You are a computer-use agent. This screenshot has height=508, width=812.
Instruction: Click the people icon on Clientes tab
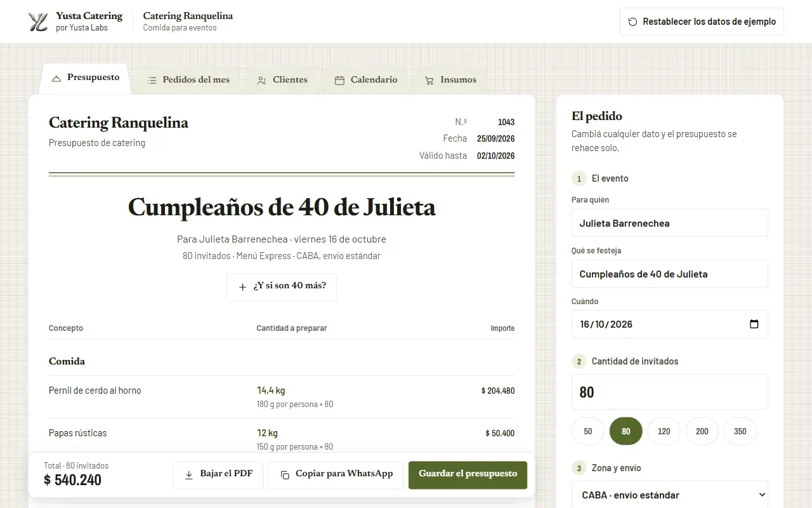pyautogui.click(x=261, y=81)
